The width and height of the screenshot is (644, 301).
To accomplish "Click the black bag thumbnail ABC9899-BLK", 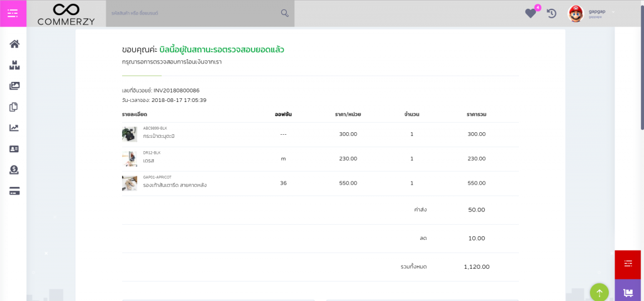I will point(130,134).
